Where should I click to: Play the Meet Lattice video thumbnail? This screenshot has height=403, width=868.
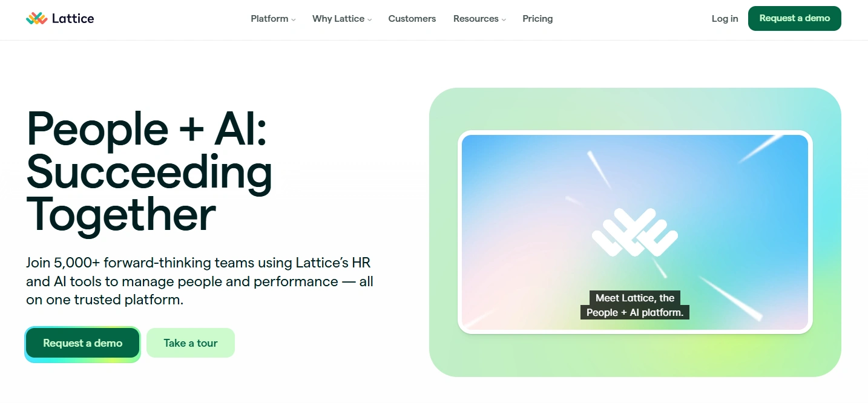(635, 232)
